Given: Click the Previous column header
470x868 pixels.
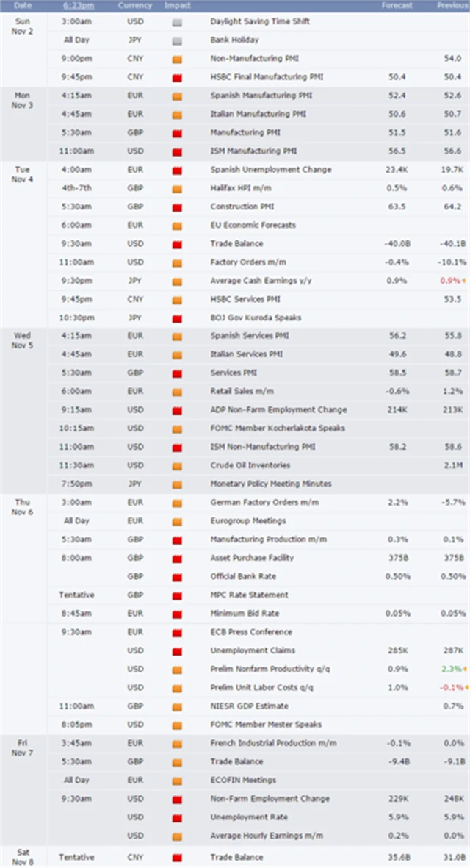Looking at the screenshot, I should coord(452,6).
